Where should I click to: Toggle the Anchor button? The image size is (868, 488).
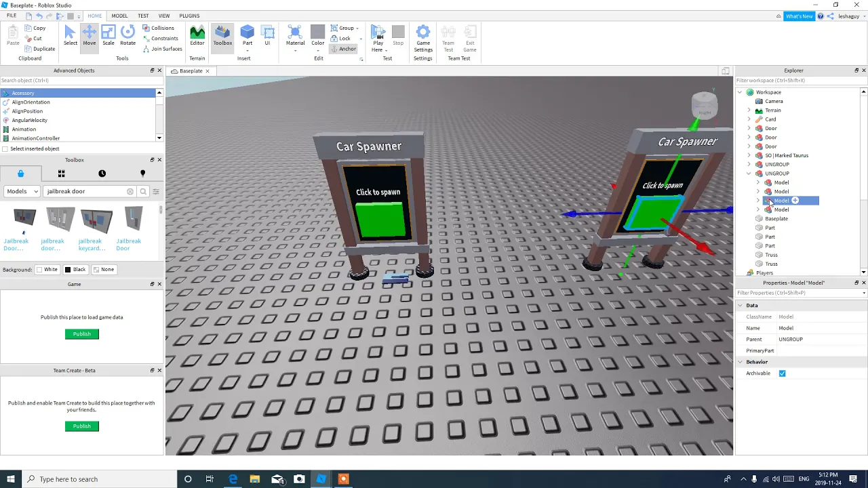[x=343, y=49]
